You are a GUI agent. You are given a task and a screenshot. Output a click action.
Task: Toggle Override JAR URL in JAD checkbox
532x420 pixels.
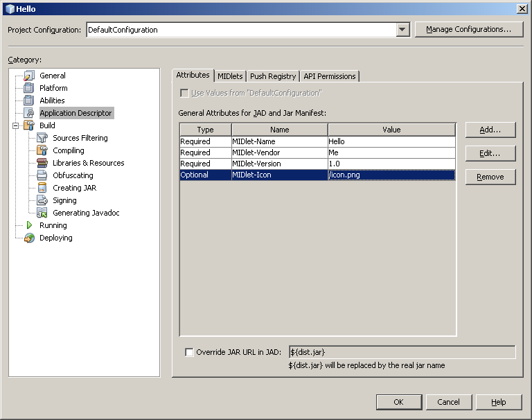tap(189, 352)
